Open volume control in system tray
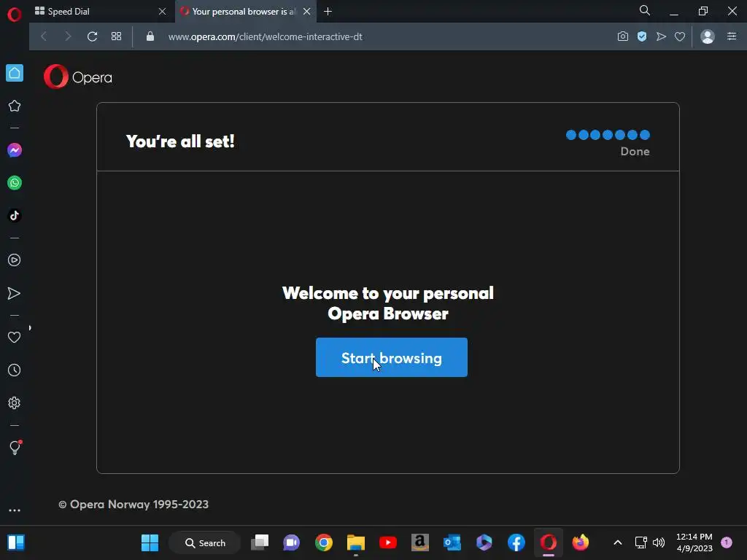The image size is (747, 560). (659, 542)
